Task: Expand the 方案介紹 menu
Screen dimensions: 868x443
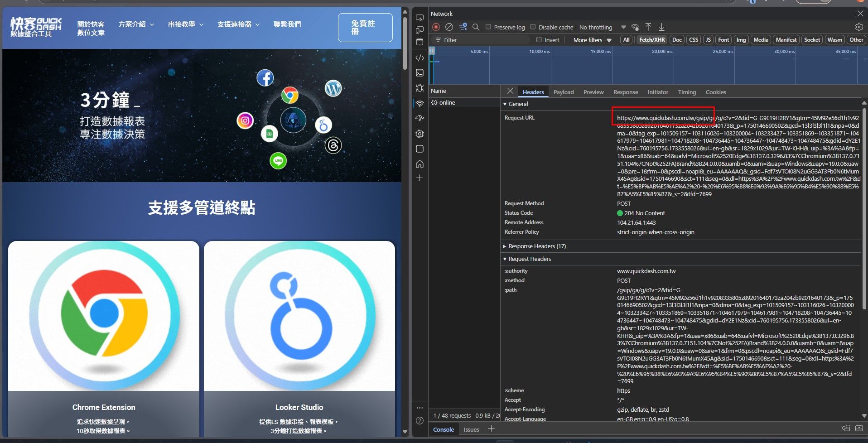Action: pos(136,24)
